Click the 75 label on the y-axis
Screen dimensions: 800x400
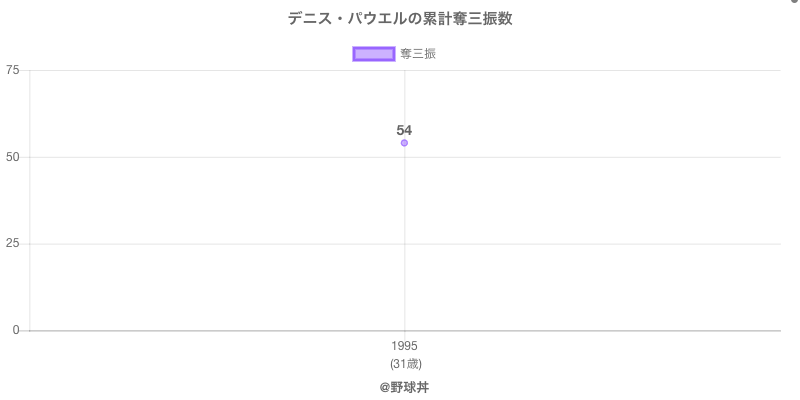(13, 70)
